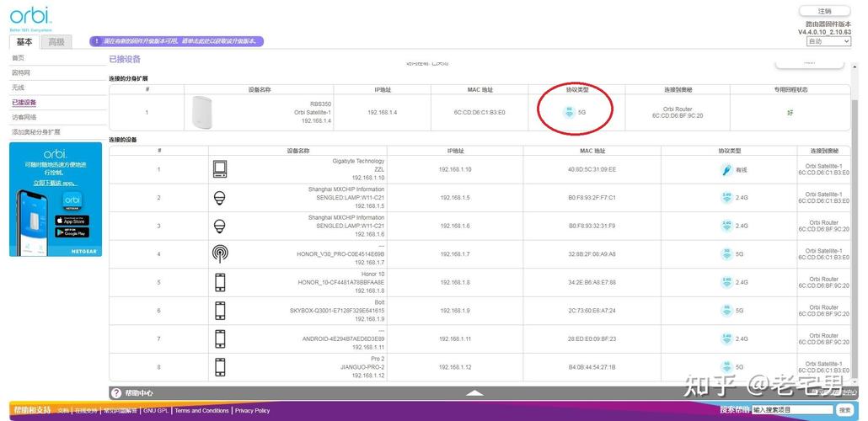Click Orbi Router 6C:CD:D6:BF:9C:20 in satellite row
The width and height of the screenshot is (868, 421).
pyautogui.click(x=678, y=113)
